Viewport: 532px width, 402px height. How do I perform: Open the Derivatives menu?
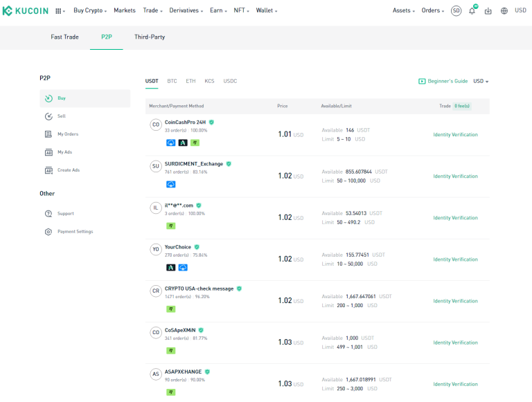186,11
